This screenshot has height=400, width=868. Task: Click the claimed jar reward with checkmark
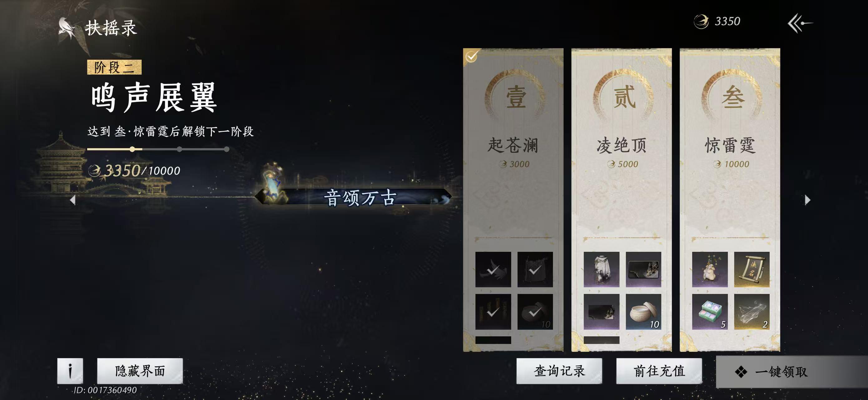point(535,312)
